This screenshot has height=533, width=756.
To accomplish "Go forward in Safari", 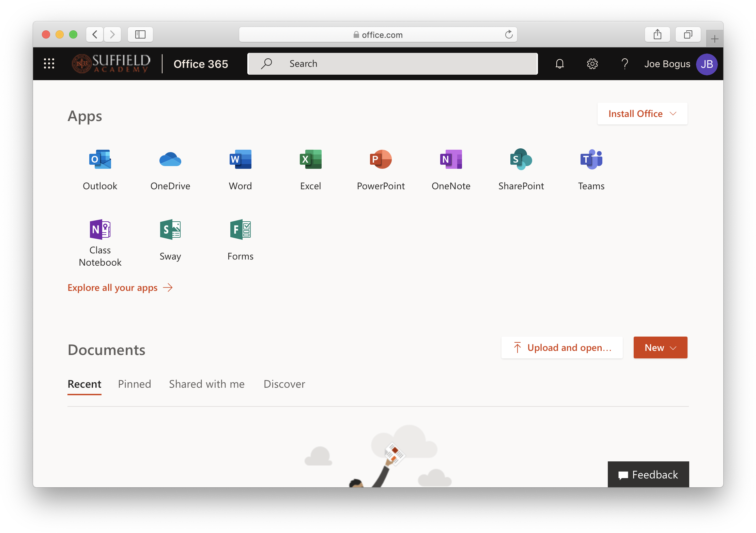I will (112, 34).
